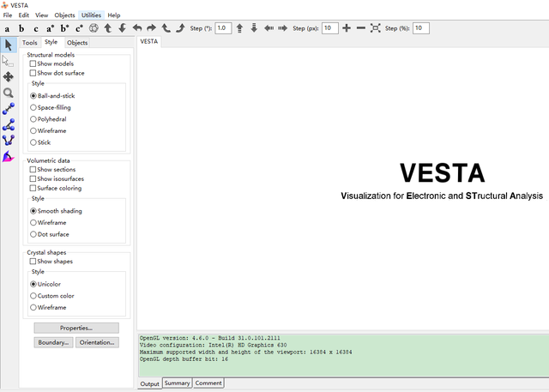The image size is (549, 392).
Task: Zoom in with the plus icon
Action: point(347,28)
